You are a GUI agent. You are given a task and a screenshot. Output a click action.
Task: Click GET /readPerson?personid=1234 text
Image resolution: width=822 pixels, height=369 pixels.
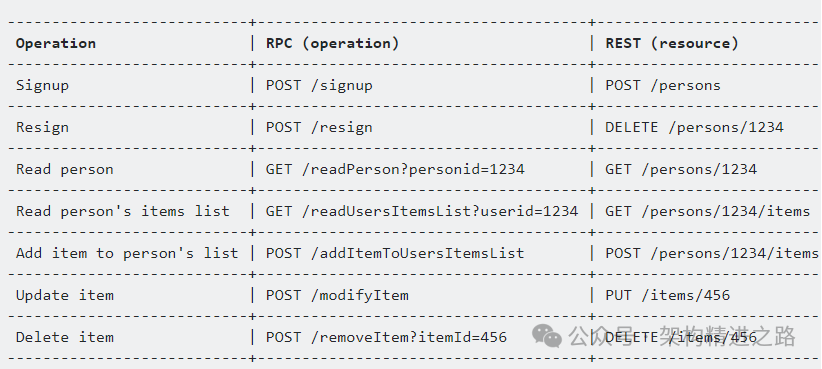395,169
